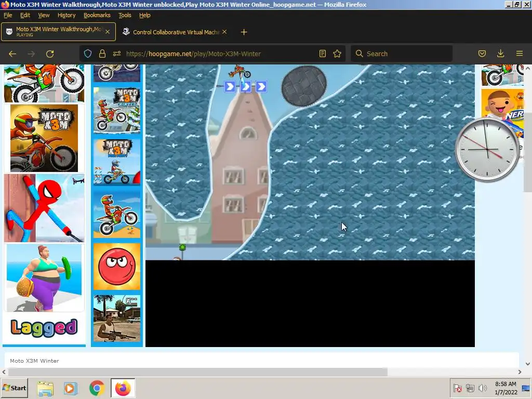The width and height of the screenshot is (532, 399).
Task: Open the Pocket save icon
Action: 482,54
